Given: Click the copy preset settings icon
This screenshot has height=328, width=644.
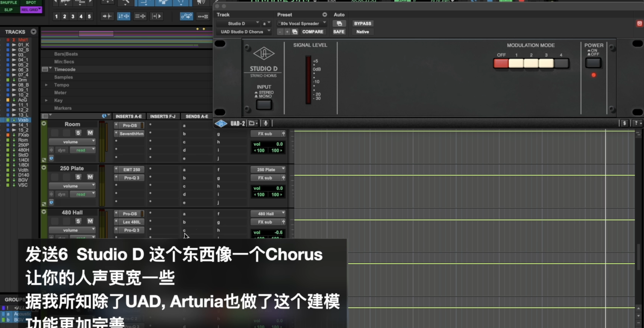Looking at the screenshot, I should 295,32.
